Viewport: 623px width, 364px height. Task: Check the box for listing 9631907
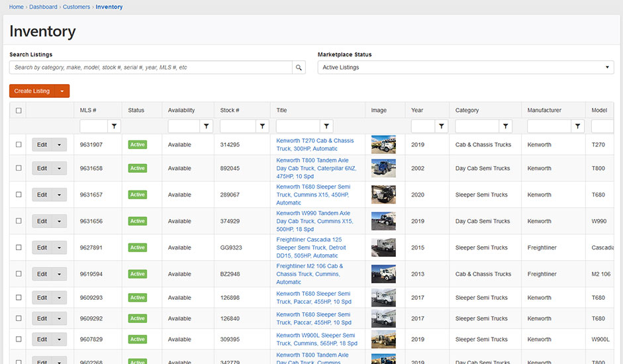[x=19, y=144]
